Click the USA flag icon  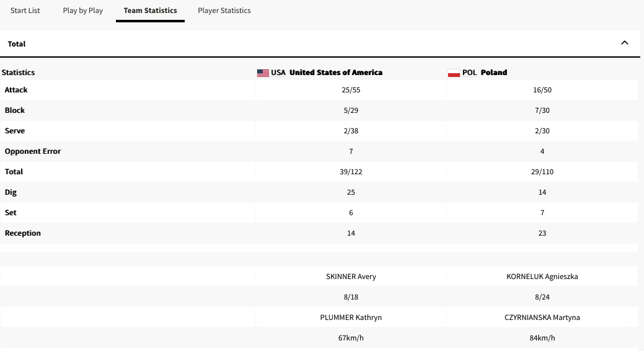tap(263, 73)
